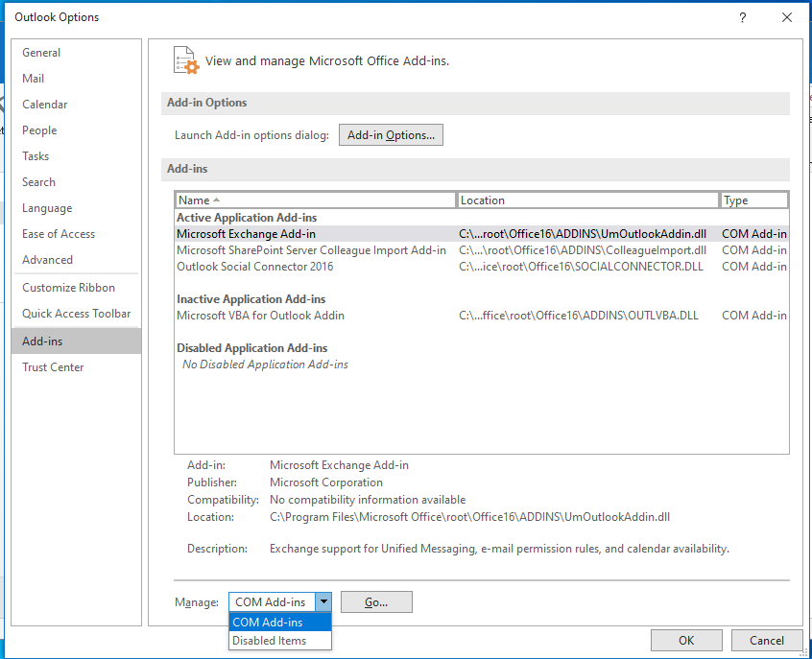Open the Ease of Access category
The height and width of the screenshot is (659, 812).
[x=76, y=234]
